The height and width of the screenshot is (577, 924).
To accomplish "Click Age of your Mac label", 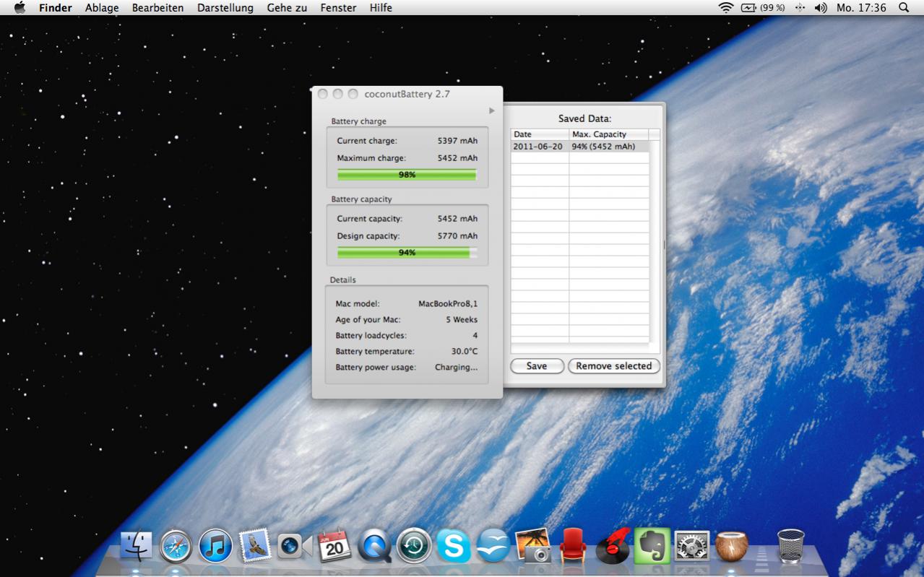I will [x=368, y=320].
